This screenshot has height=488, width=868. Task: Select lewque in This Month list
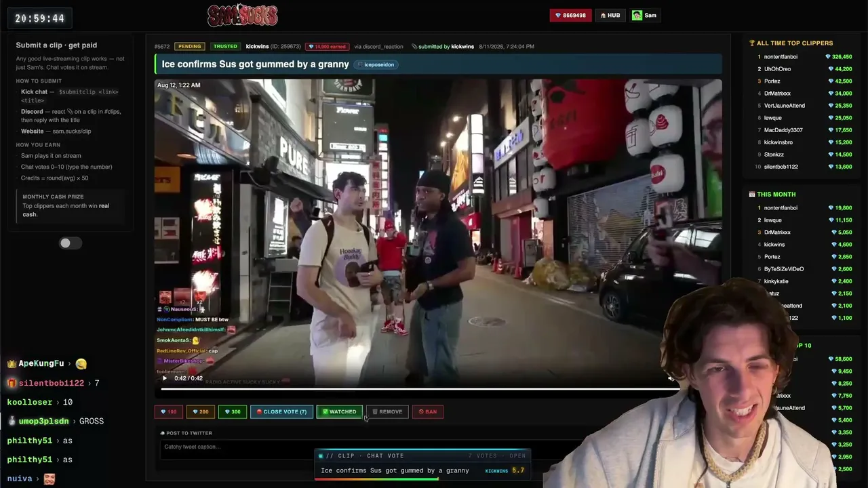click(773, 220)
